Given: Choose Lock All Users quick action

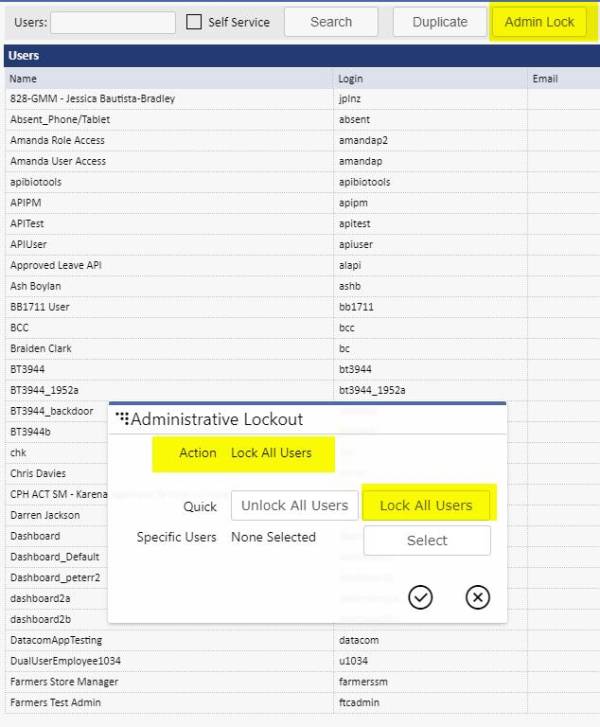Looking at the screenshot, I should (x=426, y=505).
